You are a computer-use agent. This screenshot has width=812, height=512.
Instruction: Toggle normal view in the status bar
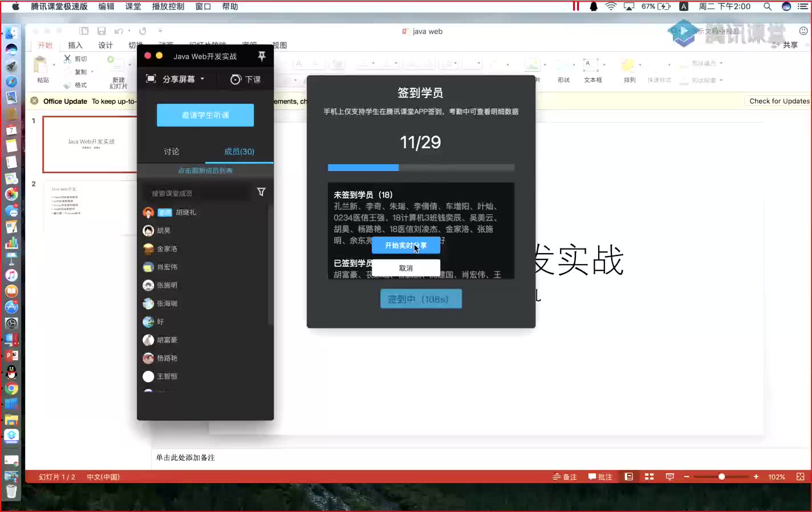coord(630,477)
